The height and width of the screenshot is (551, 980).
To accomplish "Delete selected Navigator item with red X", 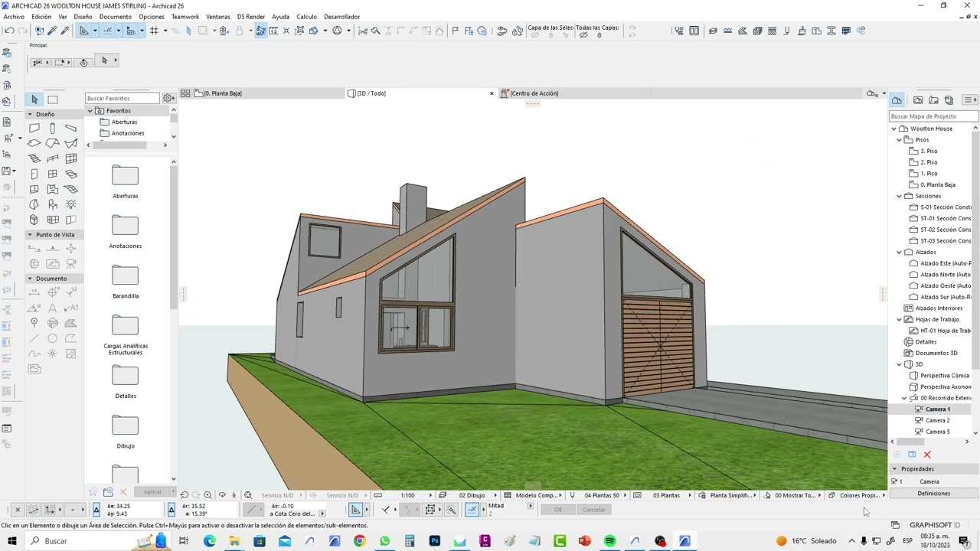I will 927,455.
